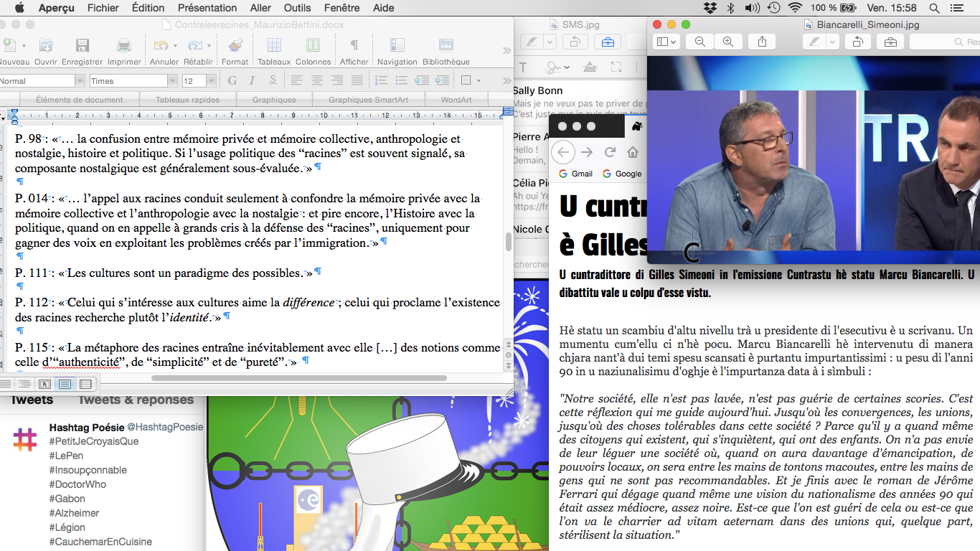Click the browser reload icon

click(x=610, y=152)
